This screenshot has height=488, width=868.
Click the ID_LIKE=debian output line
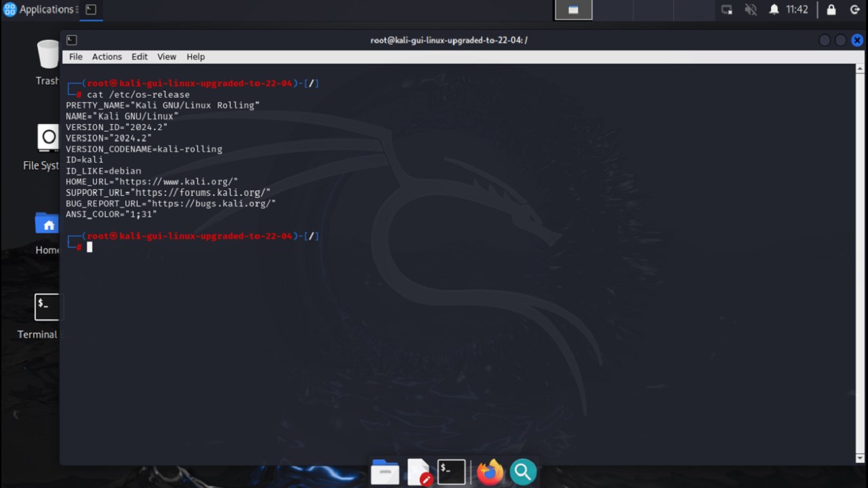pos(104,171)
